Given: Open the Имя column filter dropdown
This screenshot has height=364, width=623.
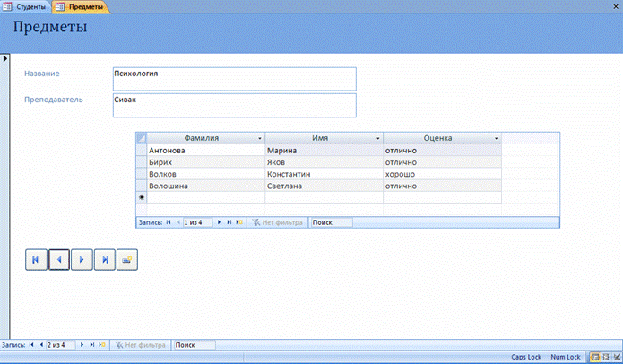Looking at the screenshot, I should click(x=378, y=138).
